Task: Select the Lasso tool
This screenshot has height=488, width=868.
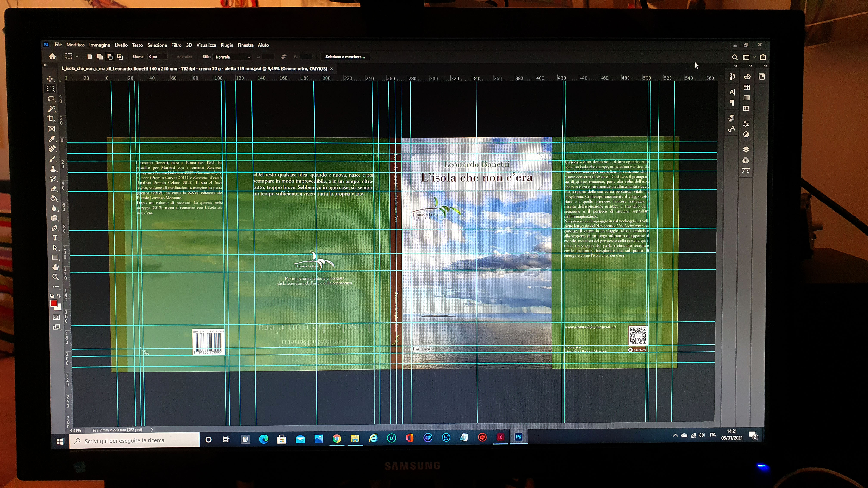Action: pos(51,99)
